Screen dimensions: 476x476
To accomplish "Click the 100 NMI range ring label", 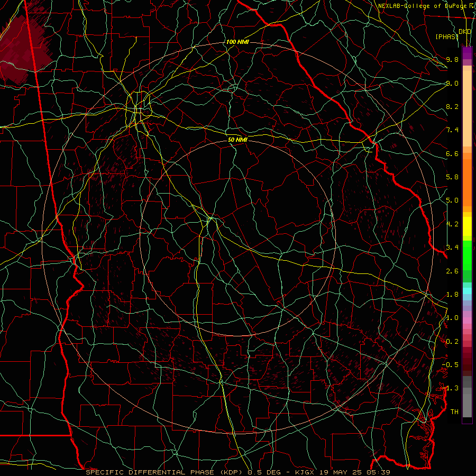I will pos(237,42).
